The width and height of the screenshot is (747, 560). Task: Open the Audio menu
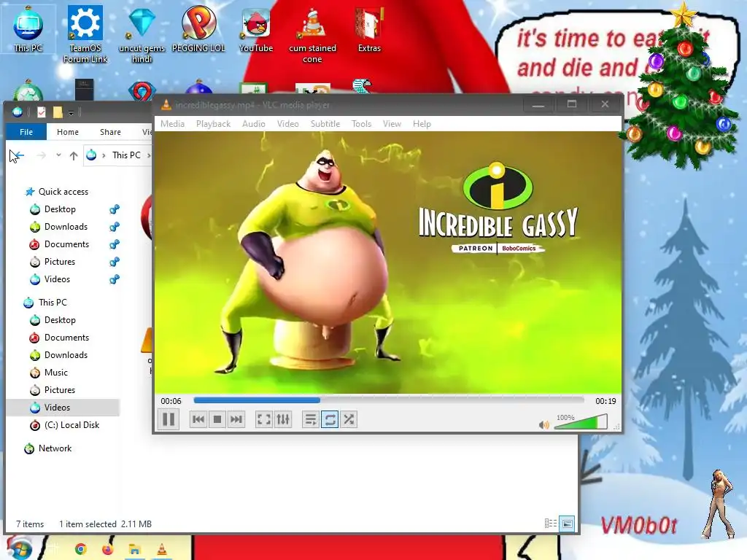point(254,124)
